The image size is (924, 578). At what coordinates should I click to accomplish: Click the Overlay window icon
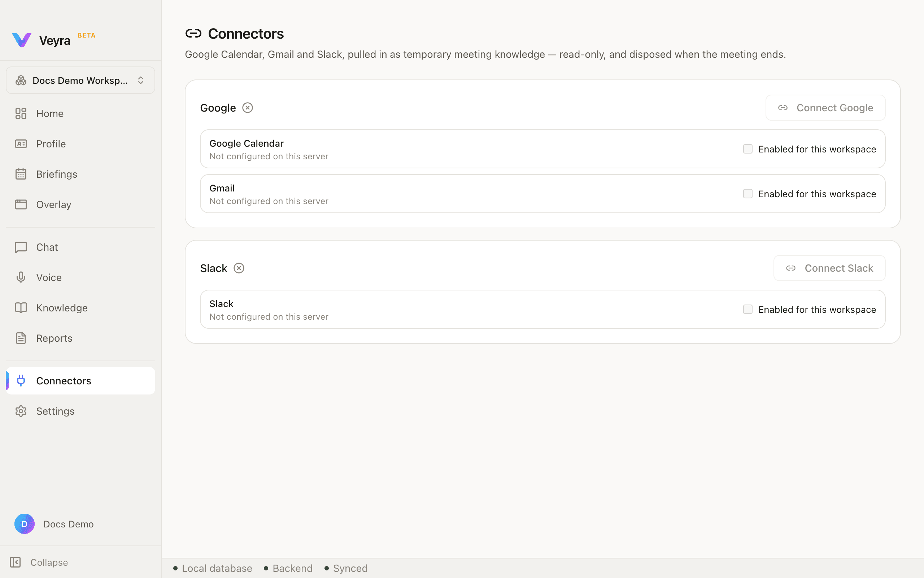click(x=21, y=204)
